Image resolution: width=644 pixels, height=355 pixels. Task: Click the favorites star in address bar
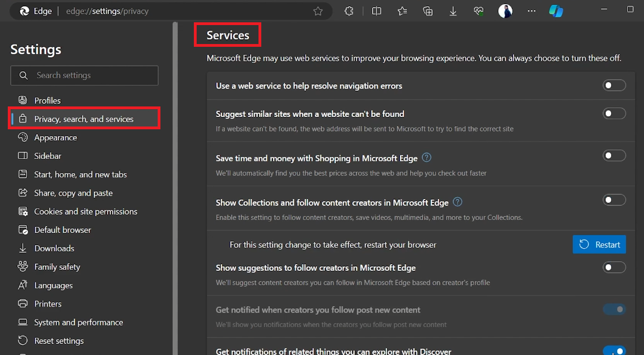[x=318, y=11]
